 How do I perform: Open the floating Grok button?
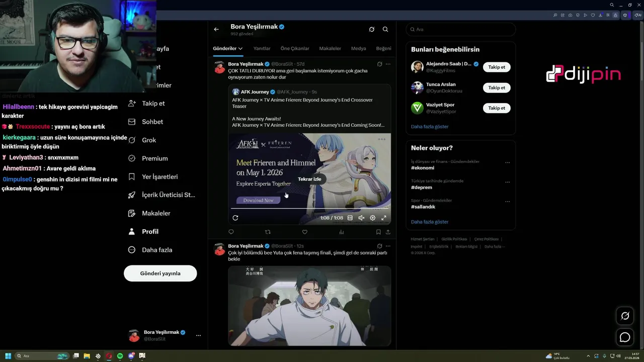tap(625, 316)
